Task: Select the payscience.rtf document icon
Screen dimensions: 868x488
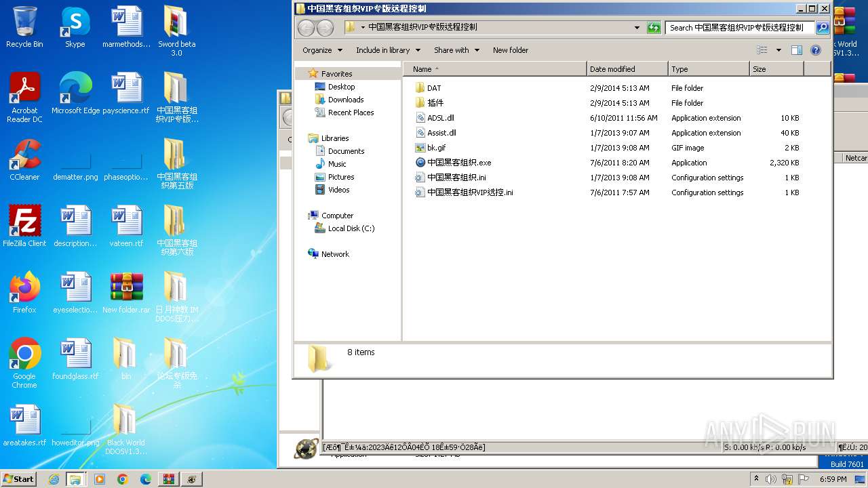Action: (126, 94)
